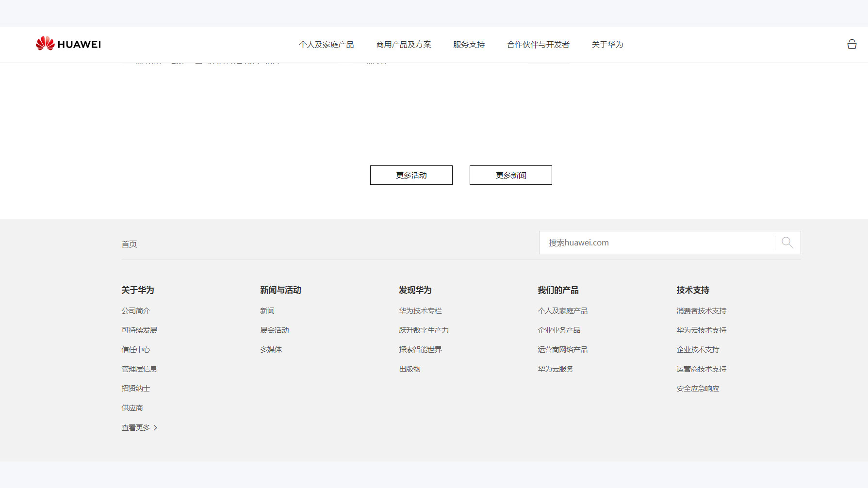
Task: Open 合作伙伴与开发者 navigation menu
Action: (x=538, y=45)
